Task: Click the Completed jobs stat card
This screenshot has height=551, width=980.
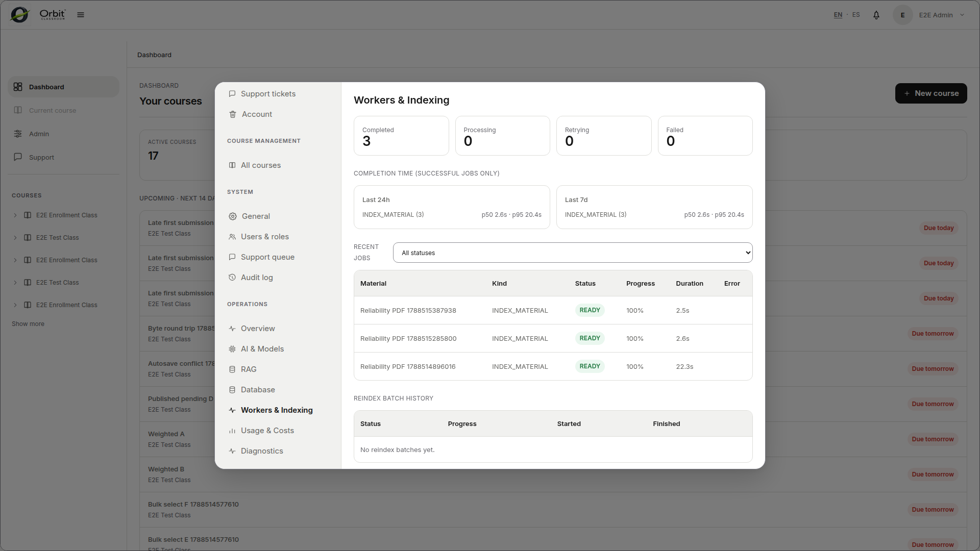Action: click(401, 136)
